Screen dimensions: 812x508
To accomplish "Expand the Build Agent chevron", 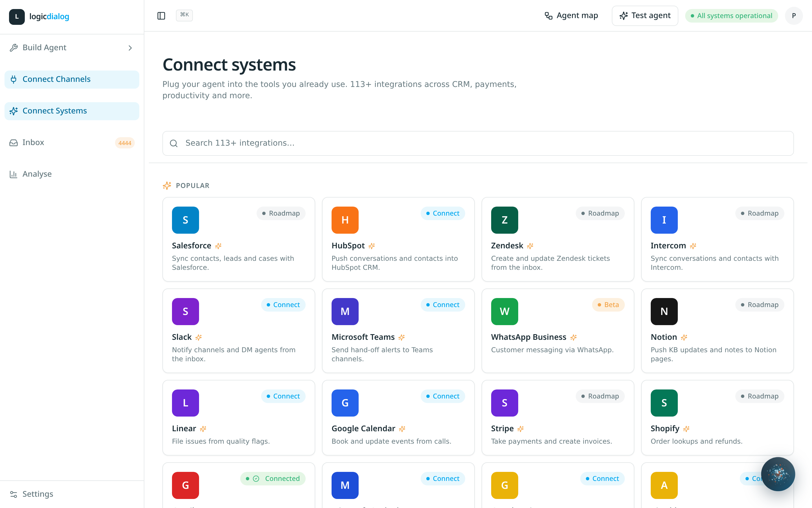I will click(x=130, y=48).
